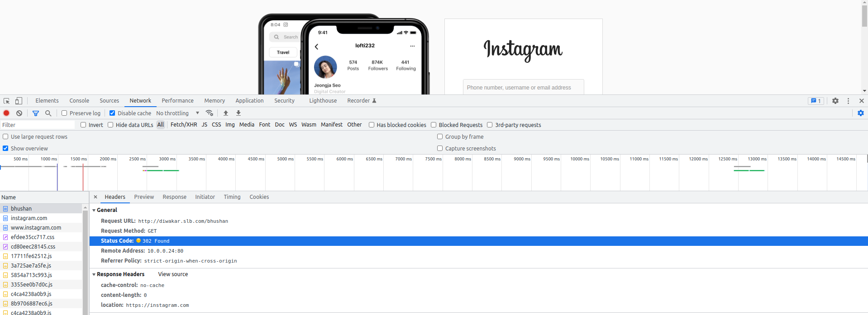
Task: Select the 17711fe62512.js request
Action: click(41, 256)
